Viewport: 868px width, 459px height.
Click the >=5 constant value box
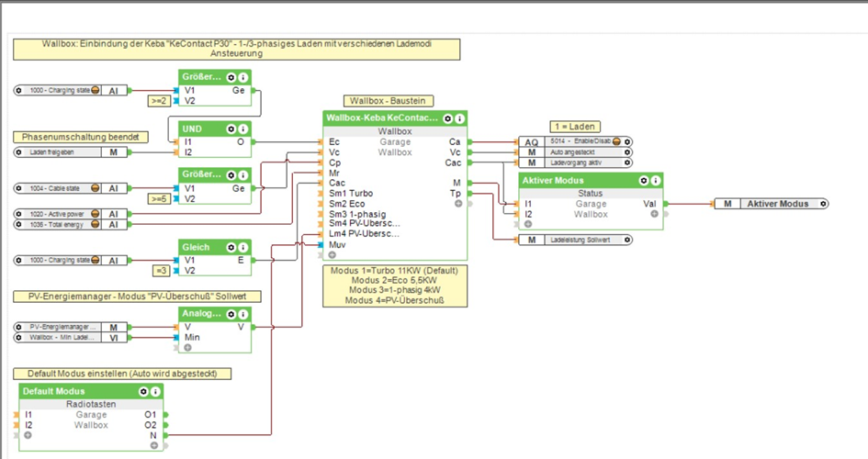[x=161, y=198]
